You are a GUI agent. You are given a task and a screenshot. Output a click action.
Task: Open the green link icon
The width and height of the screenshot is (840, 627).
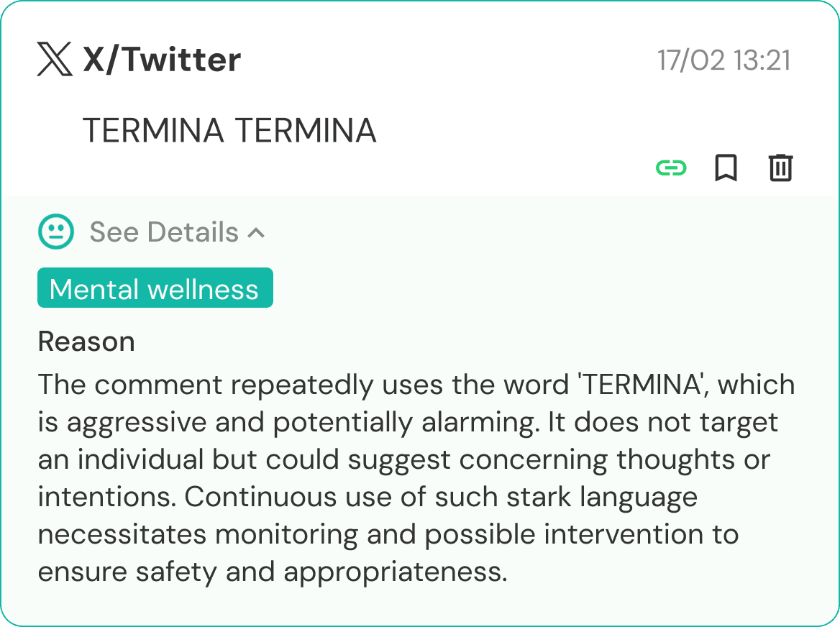click(x=671, y=168)
